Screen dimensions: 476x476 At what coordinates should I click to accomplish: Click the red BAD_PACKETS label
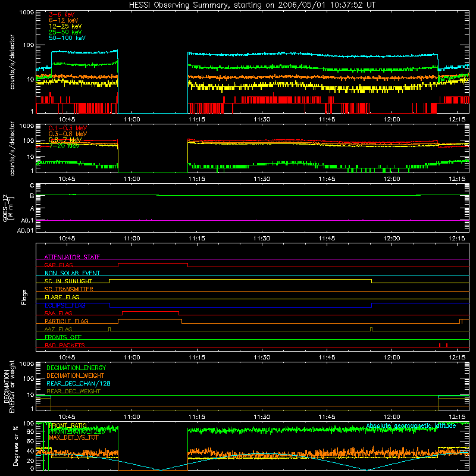tap(65, 345)
